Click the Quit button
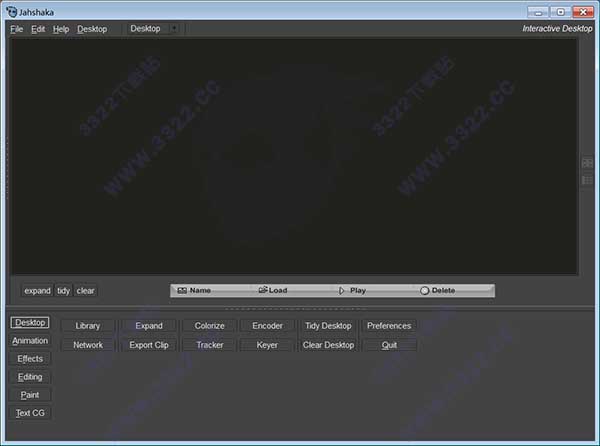 tap(389, 345)
